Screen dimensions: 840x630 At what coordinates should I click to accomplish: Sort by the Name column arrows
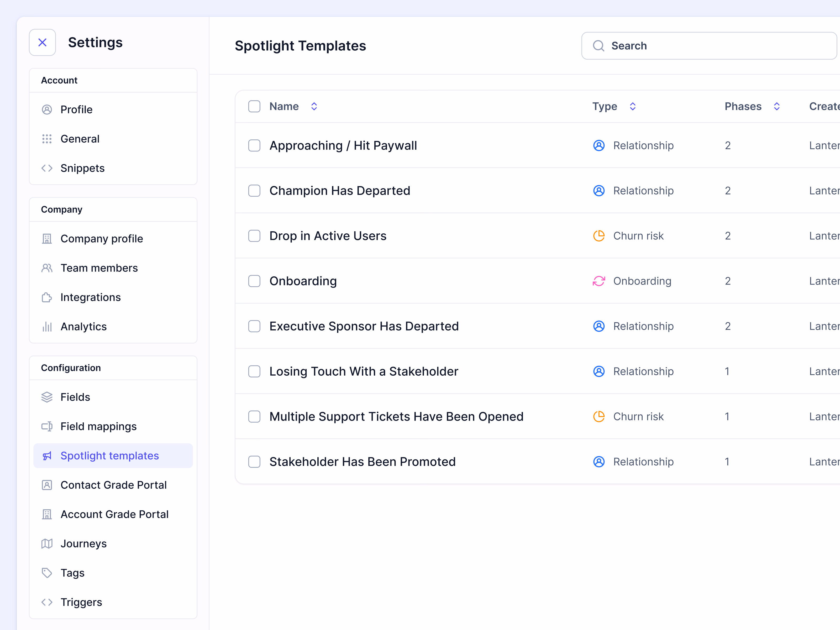(314, 106)
